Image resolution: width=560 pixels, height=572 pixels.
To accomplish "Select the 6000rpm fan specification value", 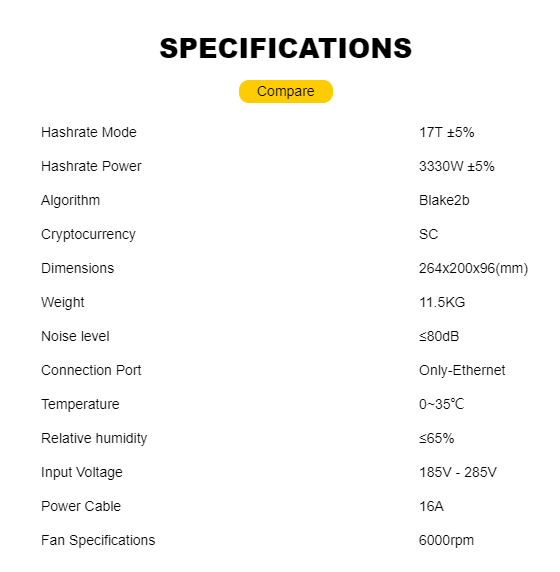I will click(x=446, y=540).
